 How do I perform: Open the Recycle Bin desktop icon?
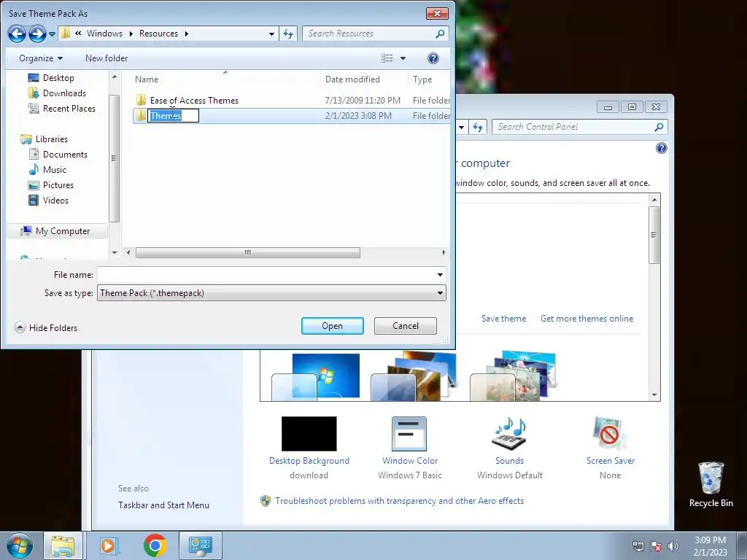[711, 484]
